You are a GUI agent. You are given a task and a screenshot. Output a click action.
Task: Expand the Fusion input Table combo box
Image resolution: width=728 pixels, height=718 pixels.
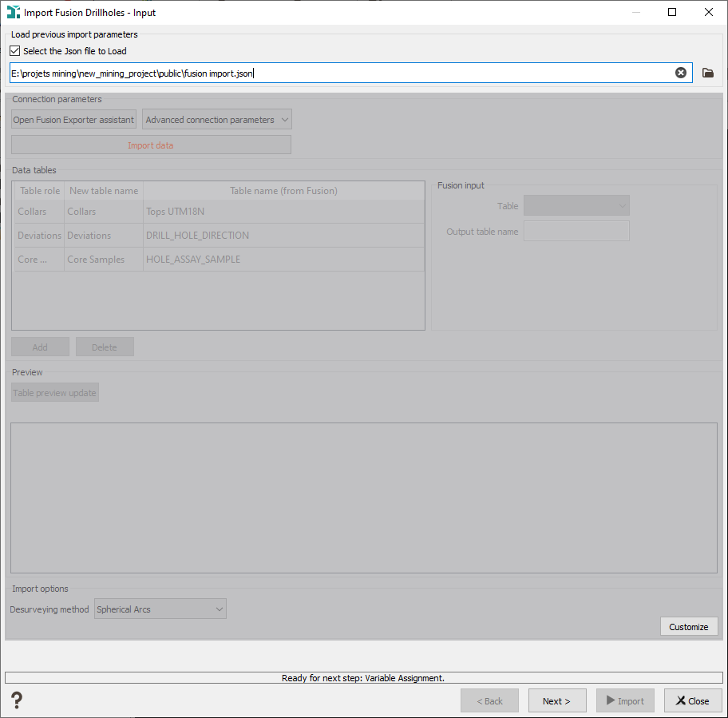pyautogui.click(x=576, y=205)
